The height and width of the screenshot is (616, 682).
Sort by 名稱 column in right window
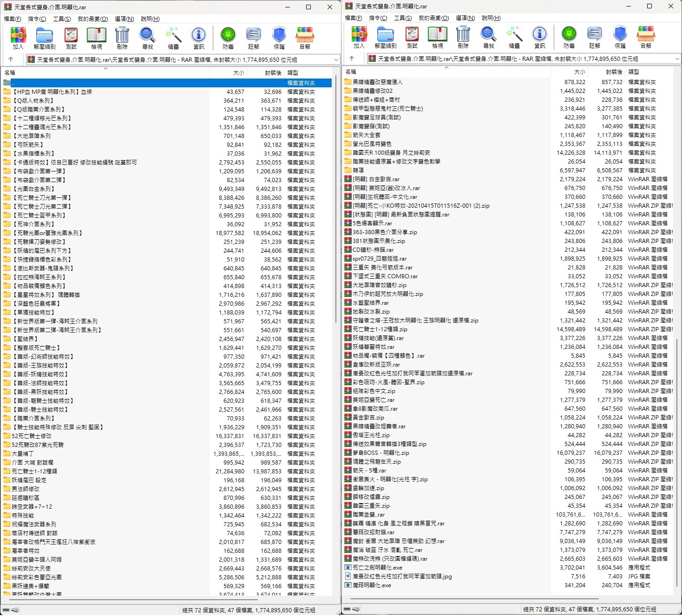pos(446,72)
